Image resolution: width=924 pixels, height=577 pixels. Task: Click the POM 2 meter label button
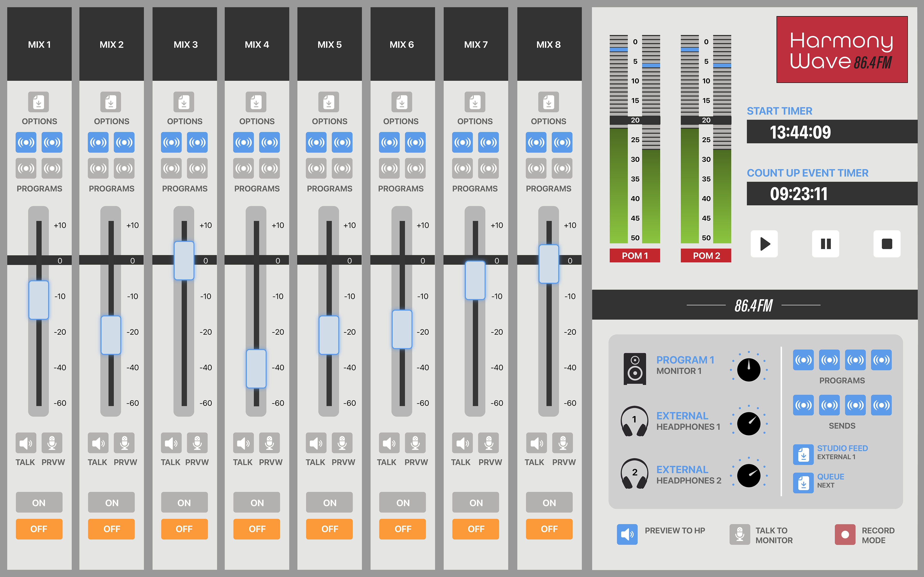(x=706, y=256)
